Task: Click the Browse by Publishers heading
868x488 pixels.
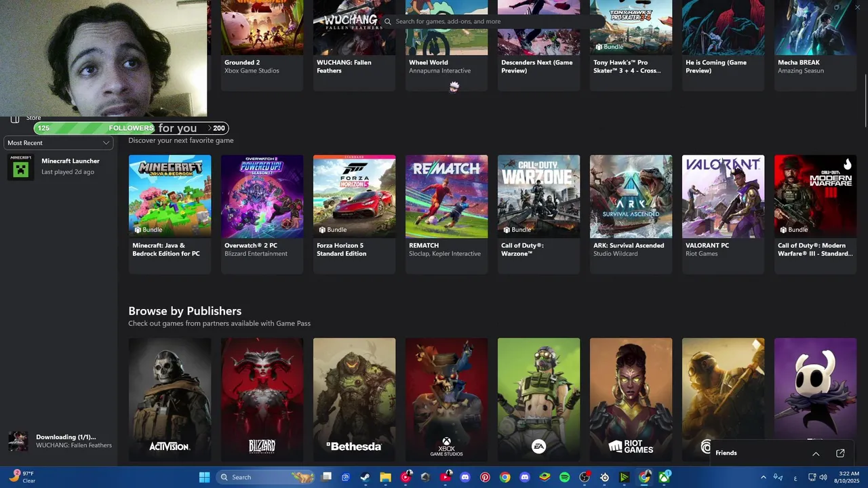Action: (185, 311)
